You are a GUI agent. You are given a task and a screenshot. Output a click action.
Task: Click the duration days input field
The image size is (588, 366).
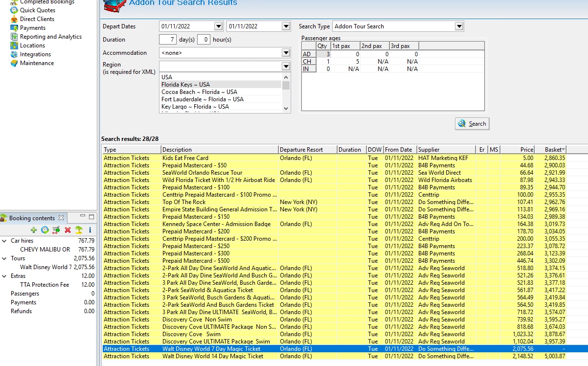point(167,40)
